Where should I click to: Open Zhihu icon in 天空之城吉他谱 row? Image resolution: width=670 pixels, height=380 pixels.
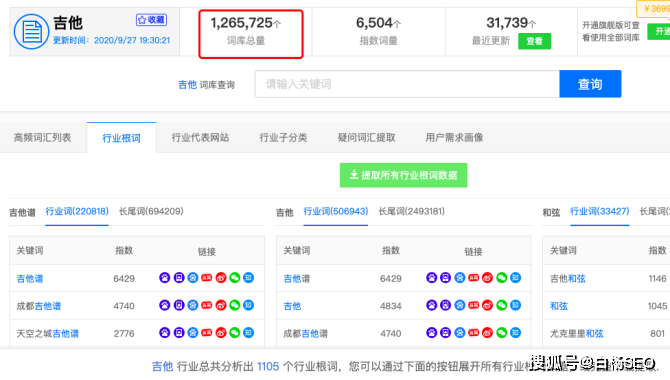pyautogui.click(x=249, y=333)
